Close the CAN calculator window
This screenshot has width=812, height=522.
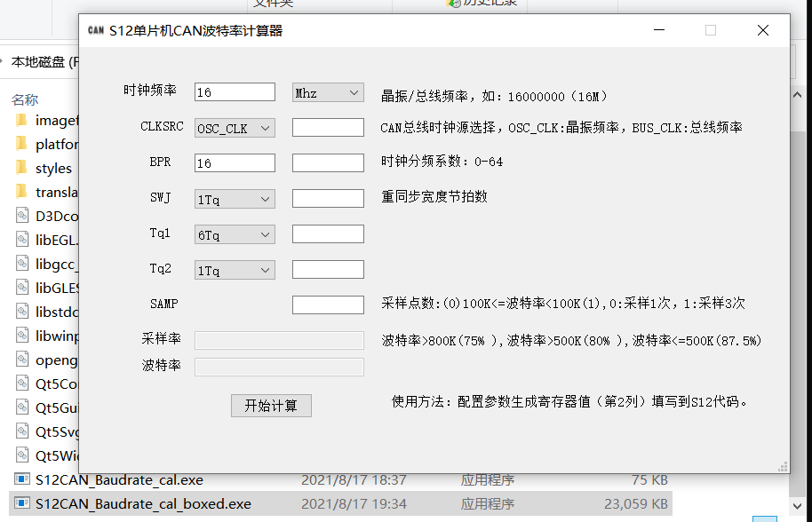pyautogui.click(x=763, y=30)
